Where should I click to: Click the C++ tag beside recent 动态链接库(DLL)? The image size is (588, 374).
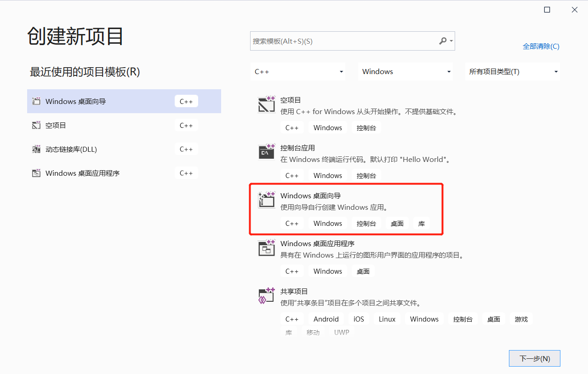click(186, 149)
